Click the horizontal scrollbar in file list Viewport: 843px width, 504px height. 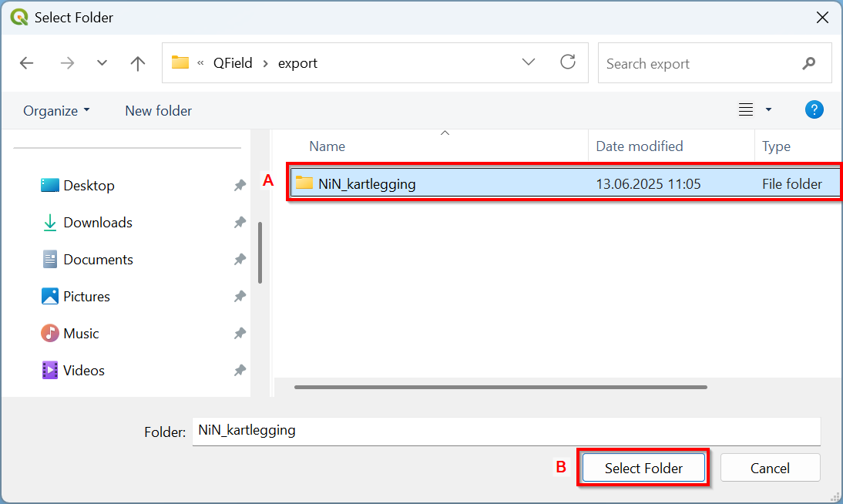(x=500, y=387)
